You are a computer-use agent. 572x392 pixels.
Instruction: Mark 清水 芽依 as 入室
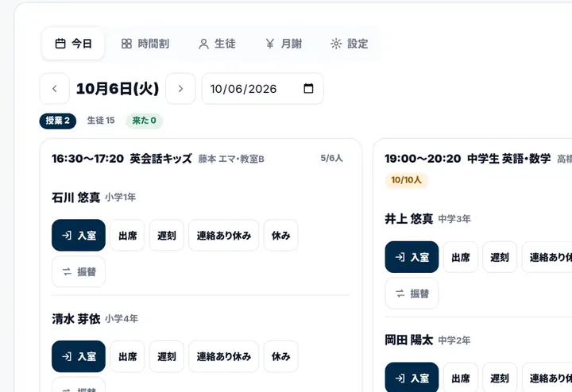coord(79,356)
